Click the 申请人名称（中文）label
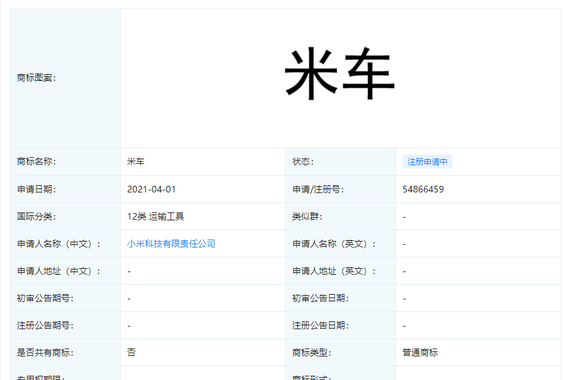Image resolution: width=570 pixels, height=380 pixels. [59, 244]
